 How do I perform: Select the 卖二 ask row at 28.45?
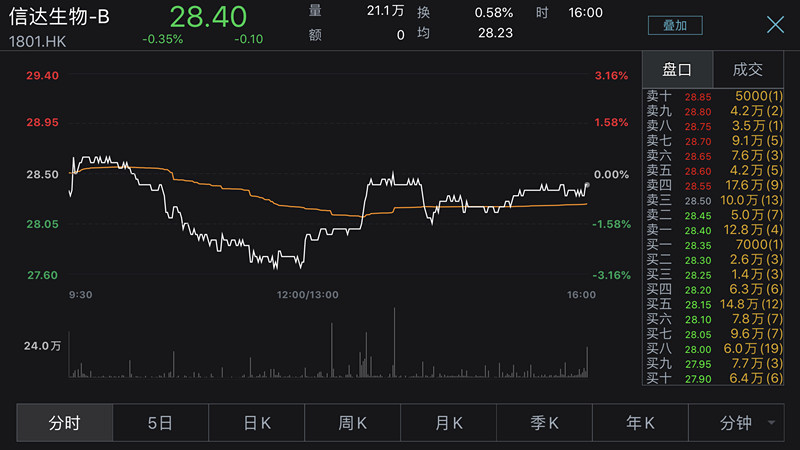(714, 215)
